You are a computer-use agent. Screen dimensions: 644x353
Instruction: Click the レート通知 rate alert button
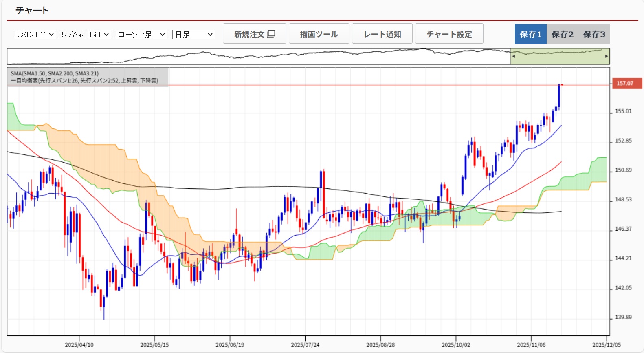382,34
